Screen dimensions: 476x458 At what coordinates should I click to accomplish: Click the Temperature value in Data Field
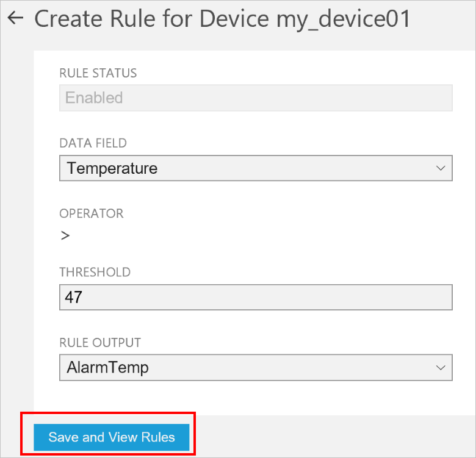click(x=112, y=168)
